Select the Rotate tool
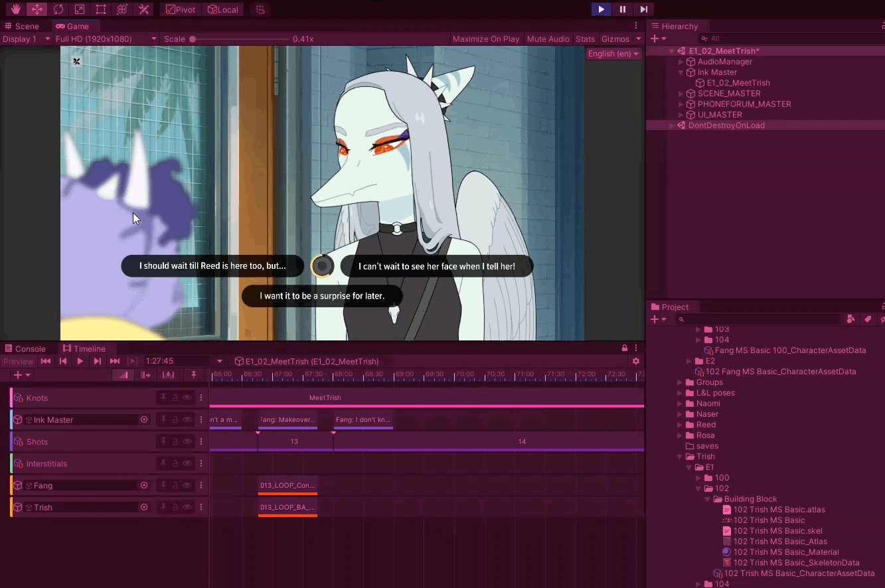885x588 pixels. 58,9
